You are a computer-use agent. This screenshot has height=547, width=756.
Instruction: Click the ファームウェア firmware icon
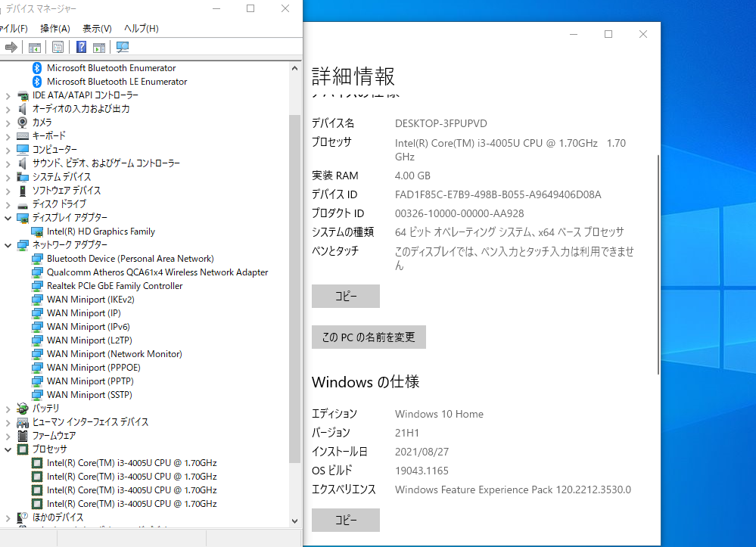(23, 436)
